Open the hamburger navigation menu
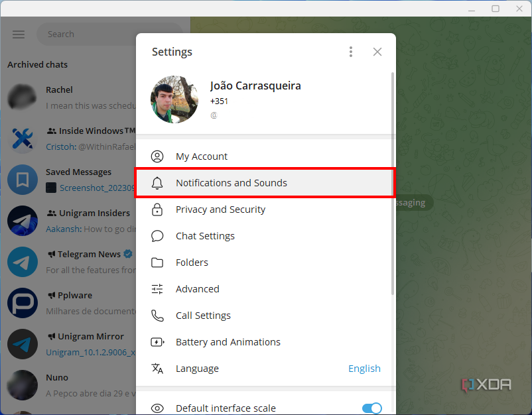The height and width of the screenshot is (415, 532). point(18,34)
